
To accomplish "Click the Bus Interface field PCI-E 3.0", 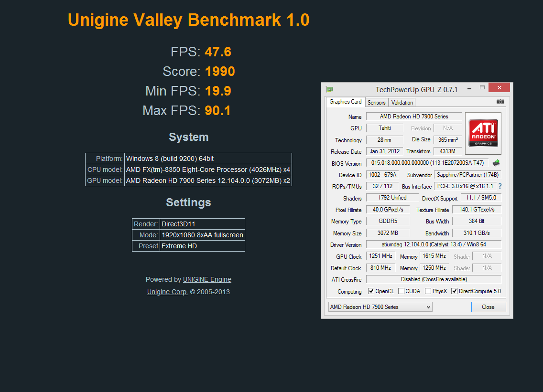I will [x=465, y=186].
